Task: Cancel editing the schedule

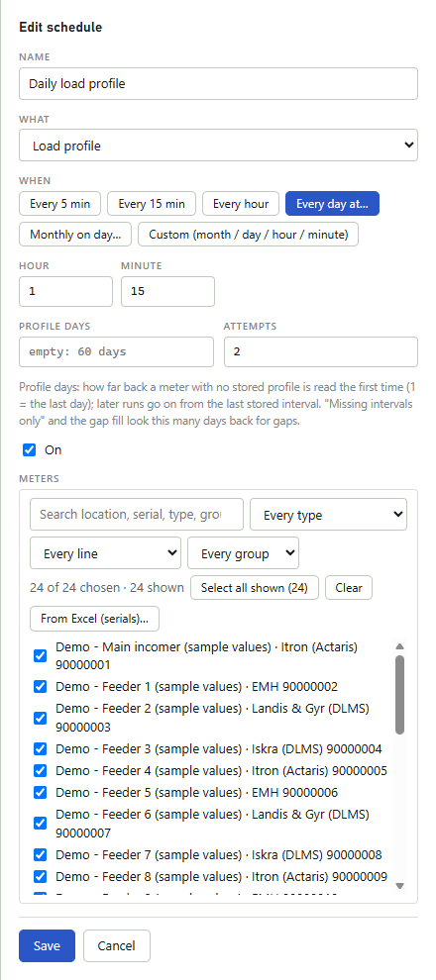Action: tap(117, 945)
